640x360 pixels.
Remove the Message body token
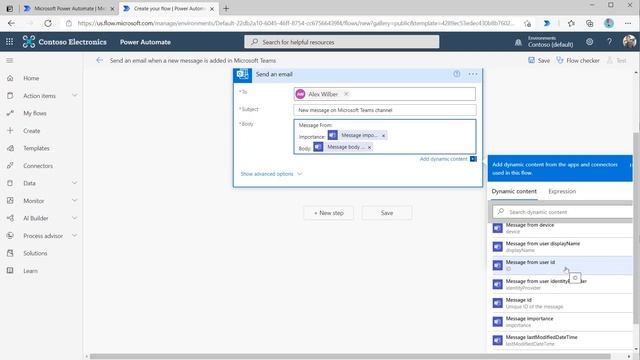(369, 147)
